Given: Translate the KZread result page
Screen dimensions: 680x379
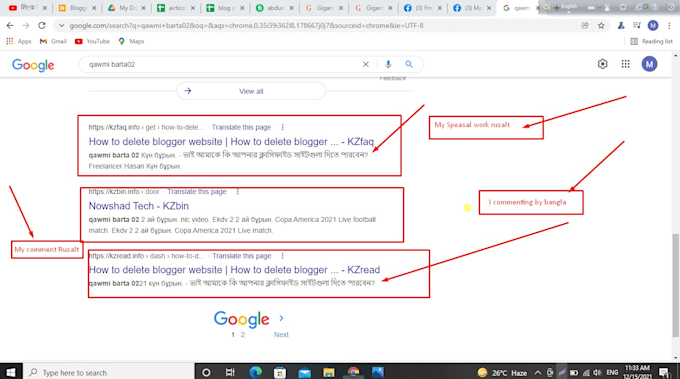Looking at the screenshot, I should [242, 256].
